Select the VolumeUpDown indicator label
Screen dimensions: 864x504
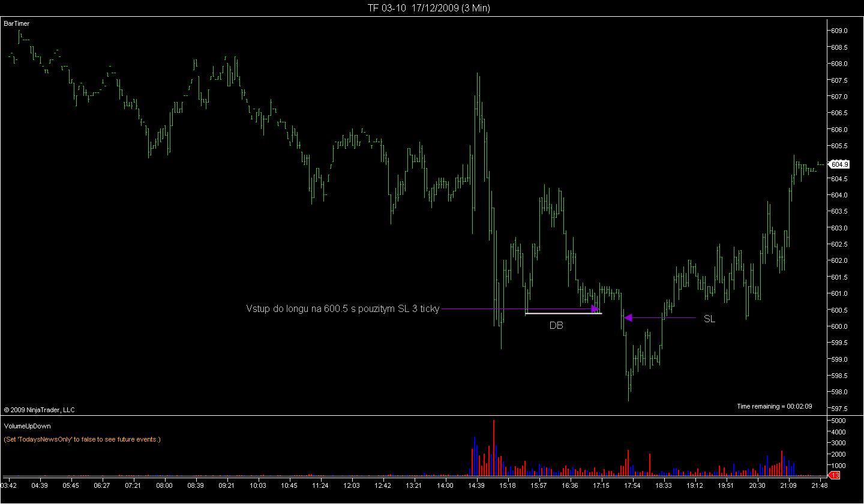27,426
